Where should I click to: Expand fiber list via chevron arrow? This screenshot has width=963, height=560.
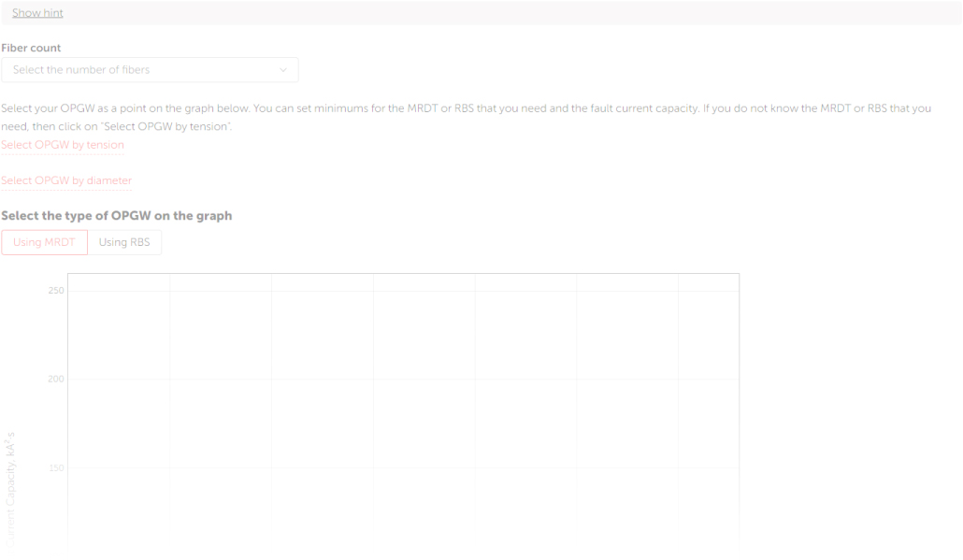[x=283, y=70]
